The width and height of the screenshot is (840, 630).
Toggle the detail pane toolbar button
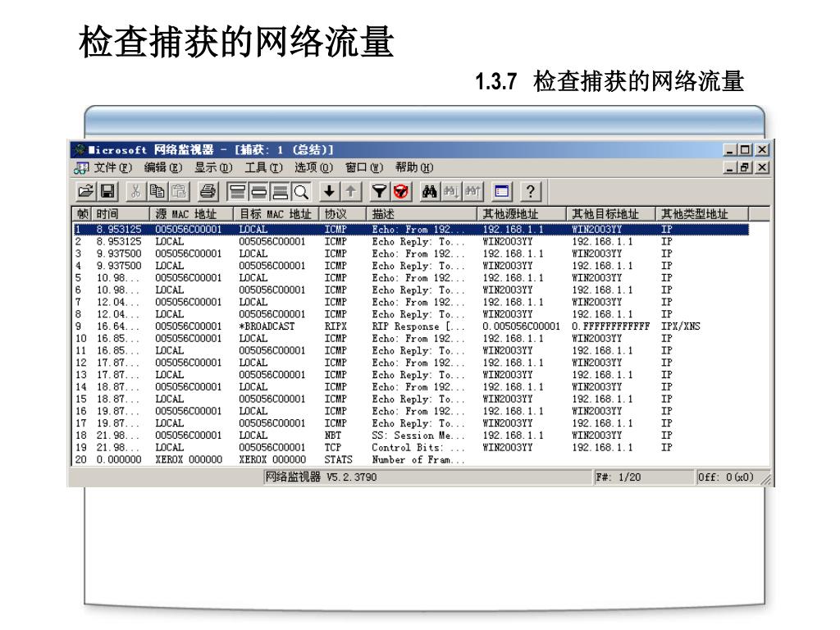[x=258, y=191]
